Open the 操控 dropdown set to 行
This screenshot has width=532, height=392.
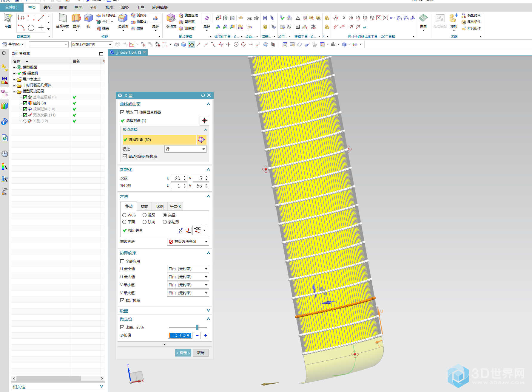coord(185,149)
